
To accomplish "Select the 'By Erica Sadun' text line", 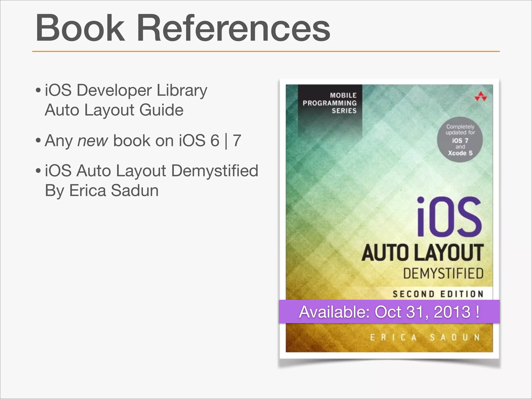I will [102, 190].
